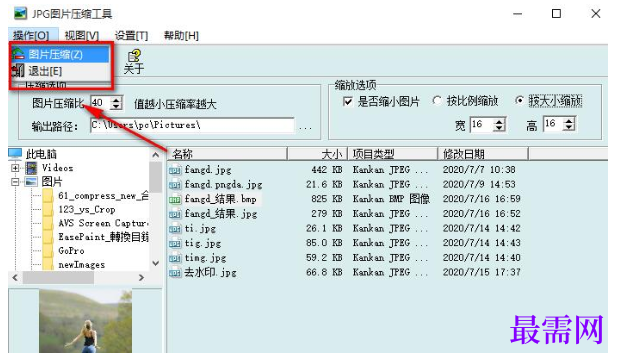Viewport: 622px width, 361px height.
Task: Click the browse ... button for output path
Action: point(305,127)
